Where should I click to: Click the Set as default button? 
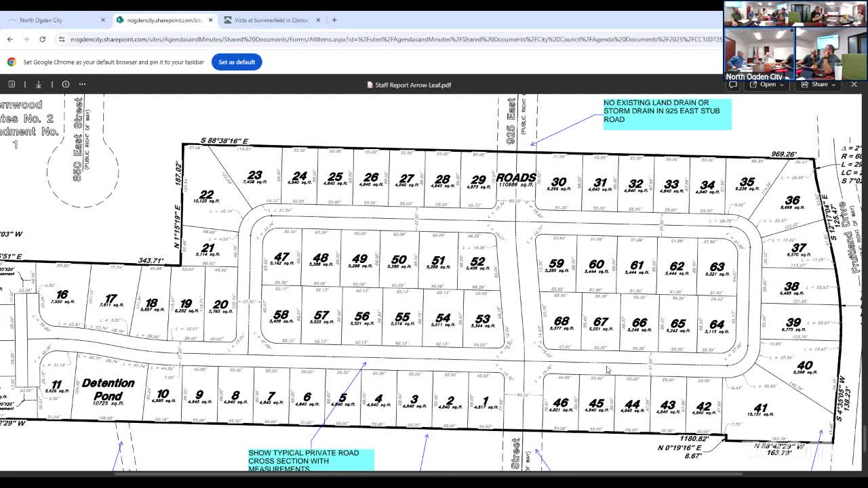pyautogui.click(x=237, y=62)
